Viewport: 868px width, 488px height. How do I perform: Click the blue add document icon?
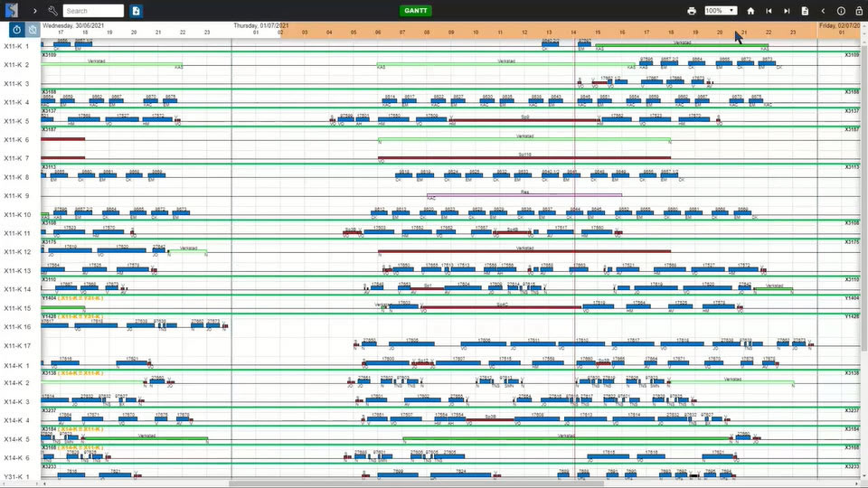tap(137, 11)
